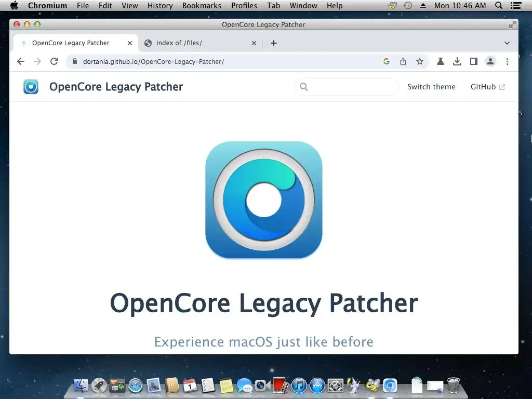Open the File menu
This screenshot has height=399, width=532.
click(83, 5)
